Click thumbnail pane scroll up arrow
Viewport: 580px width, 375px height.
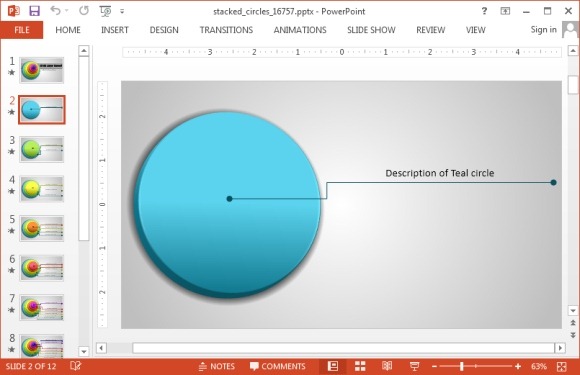click(x=84, y=51)
